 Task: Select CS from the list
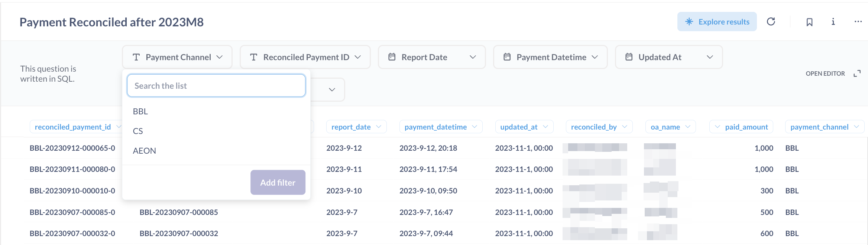pyautogui.click(x=138, y=131)
